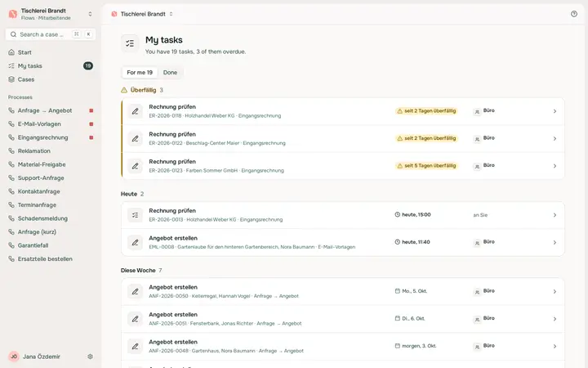Click the pencil icon of task ER-2026-0118
Viewport: 588px width, 368px height.
click(135, 111)
